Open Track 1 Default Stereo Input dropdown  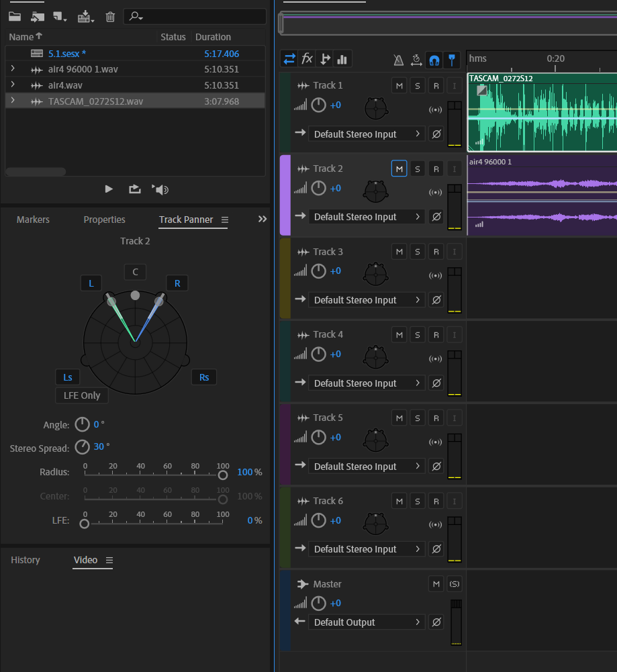point(366,134)
